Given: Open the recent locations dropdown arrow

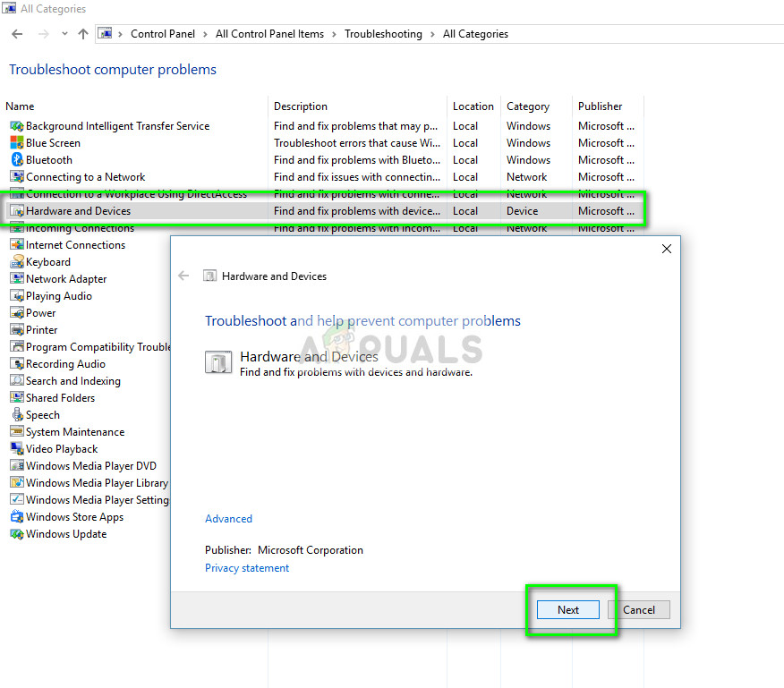Looking at the screenshot, I should [64, 34].
